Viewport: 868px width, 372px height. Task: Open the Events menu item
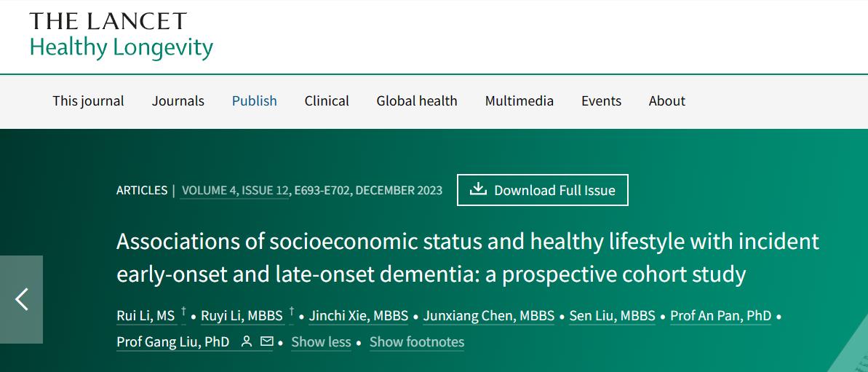pos(601,100)
